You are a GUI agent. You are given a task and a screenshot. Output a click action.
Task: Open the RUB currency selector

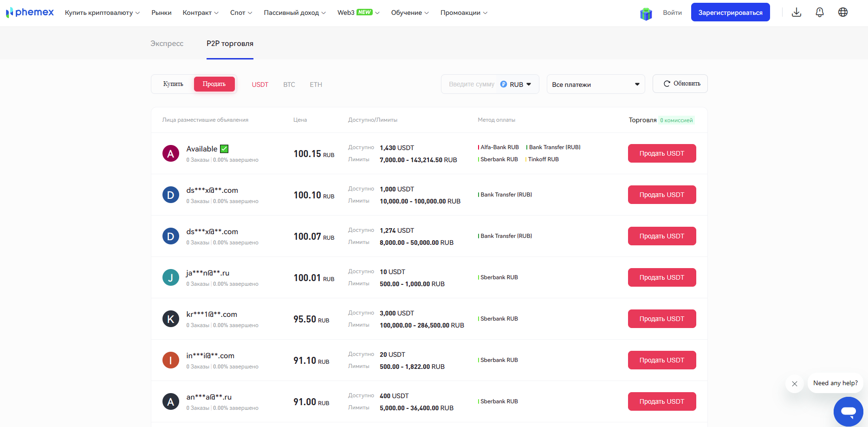pyautogui.click(x=516, y=85)
